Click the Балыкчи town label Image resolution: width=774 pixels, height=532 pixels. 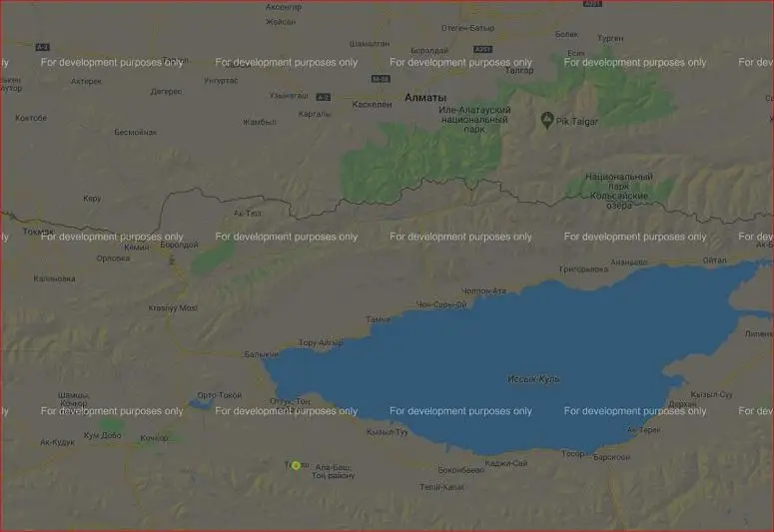pos(261,354)
